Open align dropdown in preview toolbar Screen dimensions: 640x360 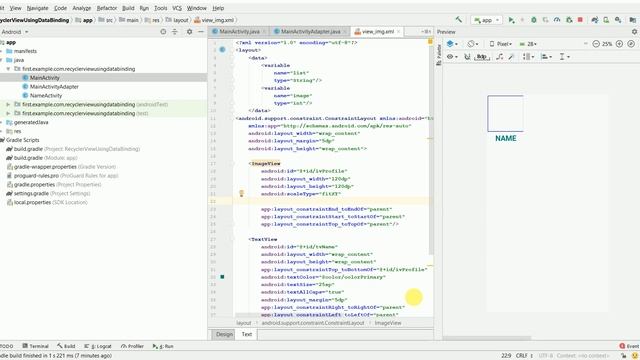click(546, 57)
